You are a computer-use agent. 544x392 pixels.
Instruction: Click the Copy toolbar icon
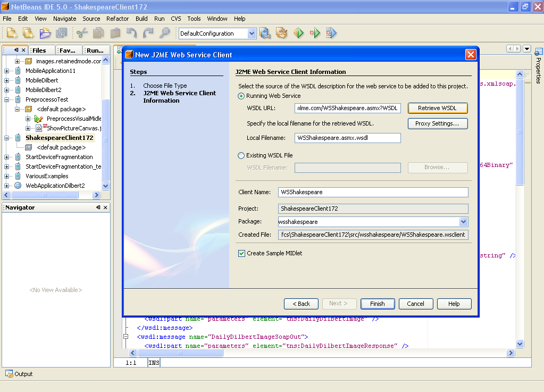click(x=98, y=34)
